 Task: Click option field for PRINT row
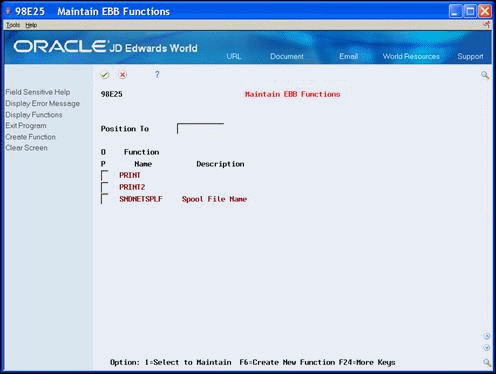(x=105, y=175)
